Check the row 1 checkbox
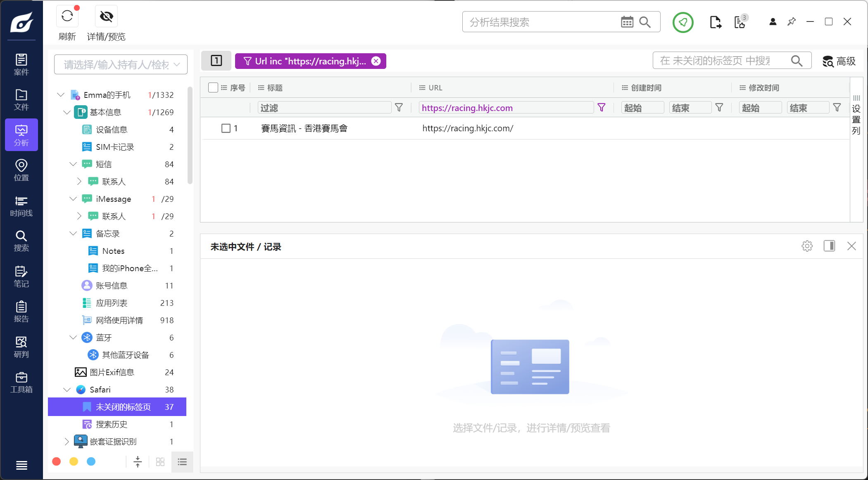Screen dimensions: 868x480 coord(226,128)
